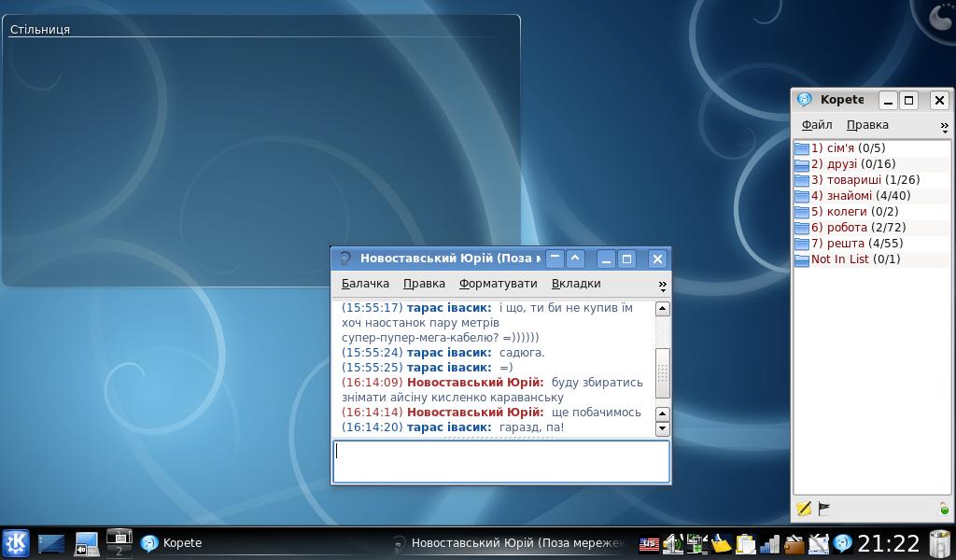This screenshot has height=560, width=956.
Task: Open the KWallet wallet tray icon
Action: click(794, 543)
